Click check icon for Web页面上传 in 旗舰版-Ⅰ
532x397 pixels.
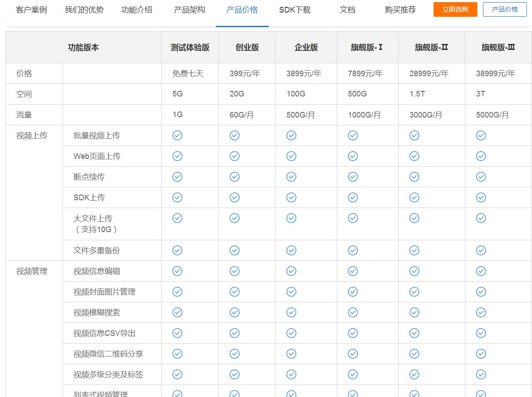pyautogui.click(x=353, y=156)
